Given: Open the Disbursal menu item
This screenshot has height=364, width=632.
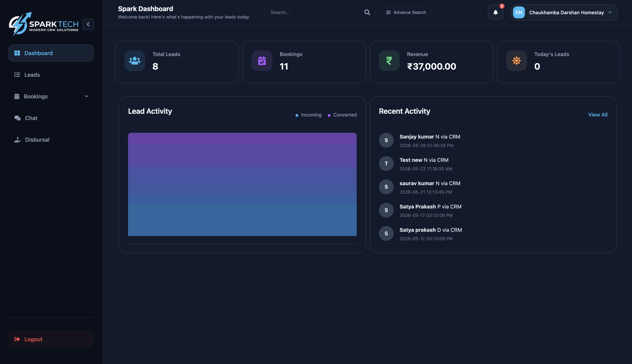Looking at the screenshot, I should point(51,139).
